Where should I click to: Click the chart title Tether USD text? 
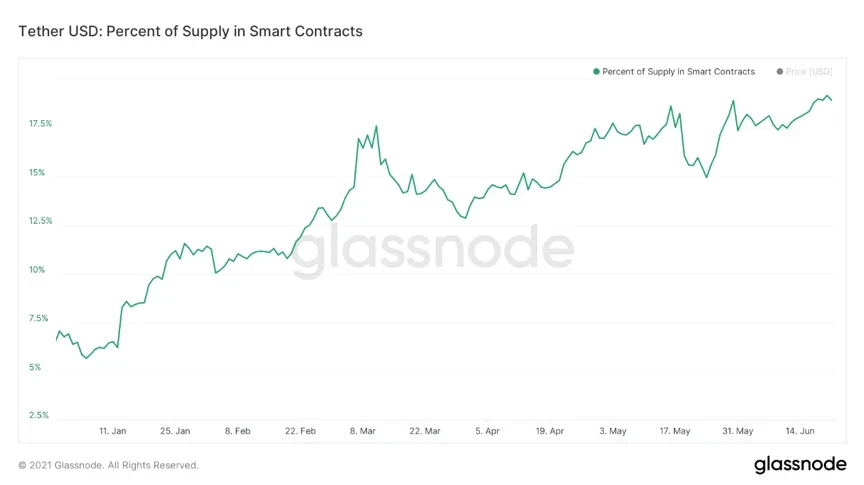point(190,31)
